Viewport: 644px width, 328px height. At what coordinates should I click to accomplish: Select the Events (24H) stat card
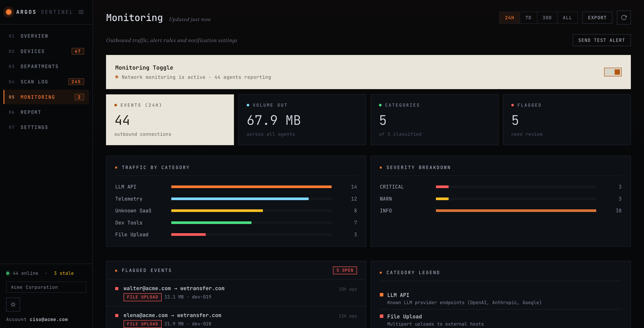(x=170, y=120)
